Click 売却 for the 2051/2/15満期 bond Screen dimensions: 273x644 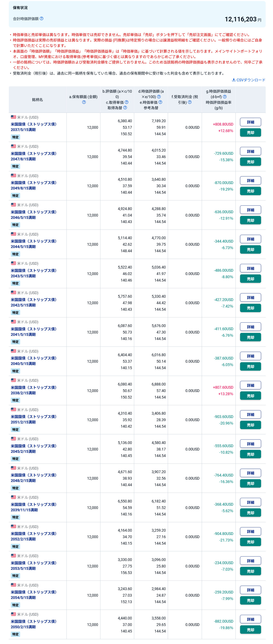(x=250, y=425)
